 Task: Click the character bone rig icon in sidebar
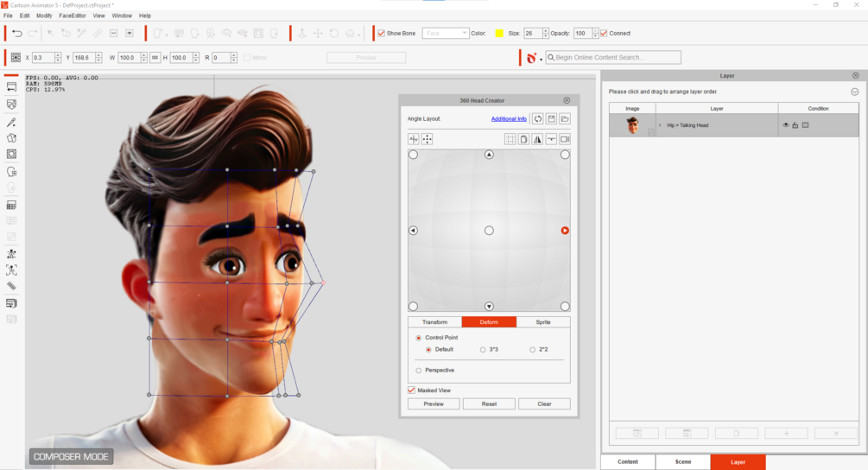(11, 253)
